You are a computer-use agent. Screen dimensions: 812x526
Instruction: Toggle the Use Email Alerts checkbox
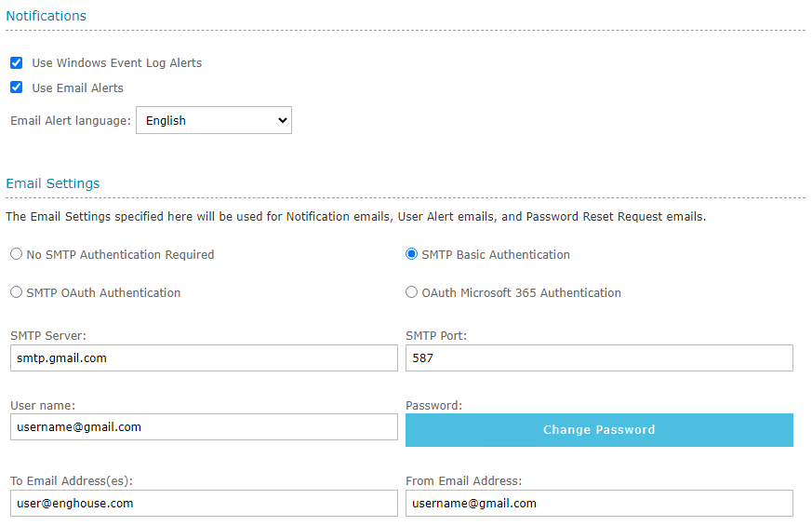tap(17, 88)
